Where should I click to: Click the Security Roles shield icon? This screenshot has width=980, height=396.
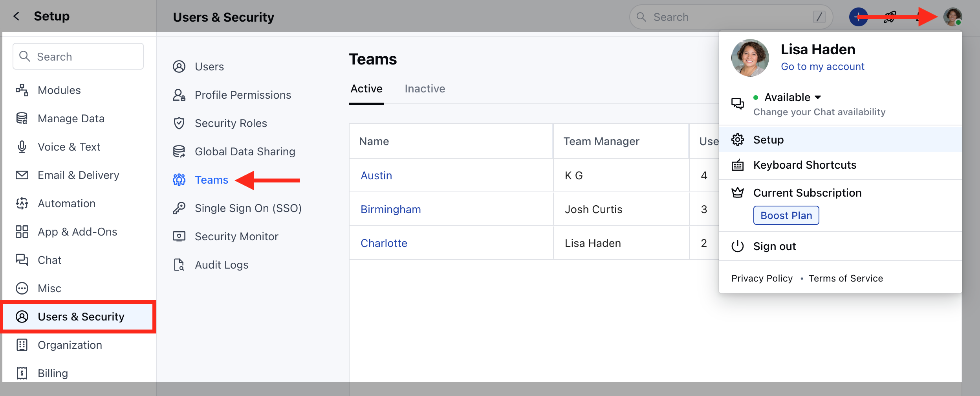coord(180,123)
